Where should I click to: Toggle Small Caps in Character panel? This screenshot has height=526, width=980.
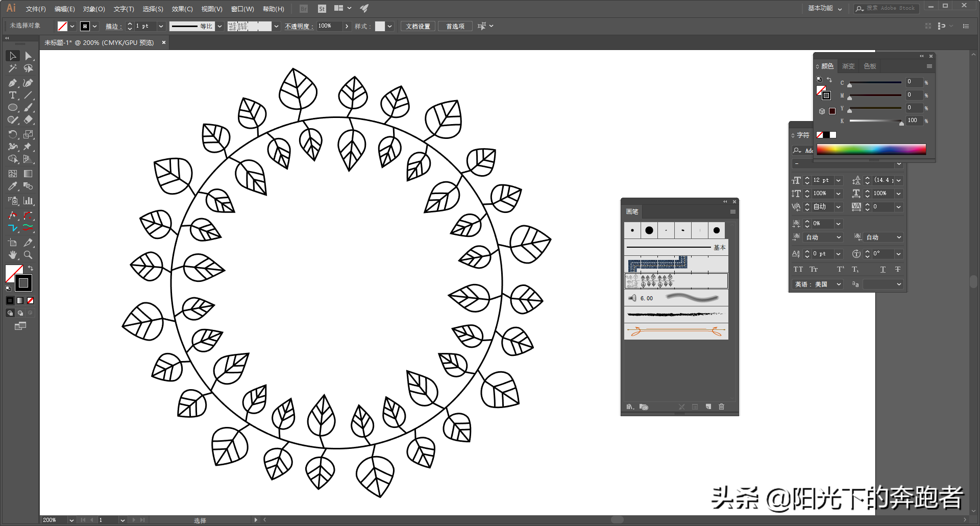[814, 269]
